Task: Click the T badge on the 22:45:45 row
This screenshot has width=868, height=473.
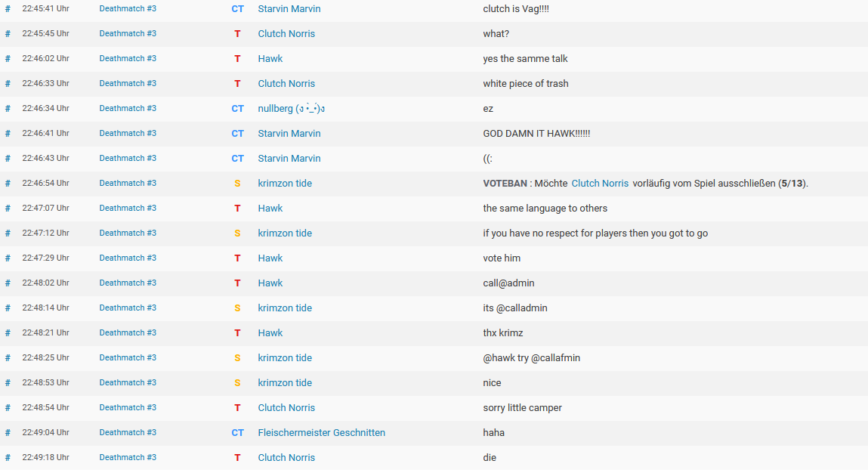Action: pyautogui.click(x=237, y=34)
